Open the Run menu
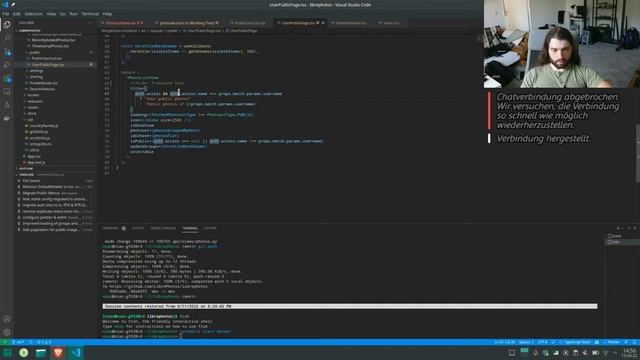Viewport: 640px width, 360px height. [73, 14]
